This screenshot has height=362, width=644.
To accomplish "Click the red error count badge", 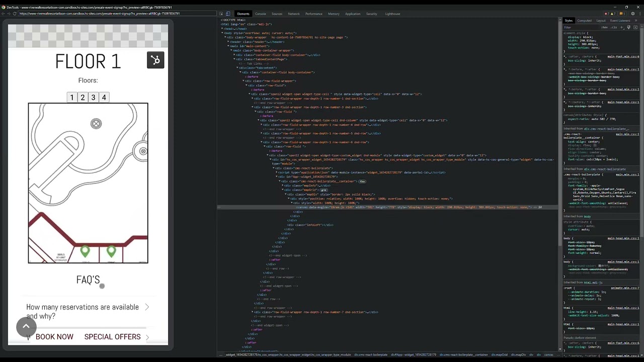I will [x=607, y=14].
